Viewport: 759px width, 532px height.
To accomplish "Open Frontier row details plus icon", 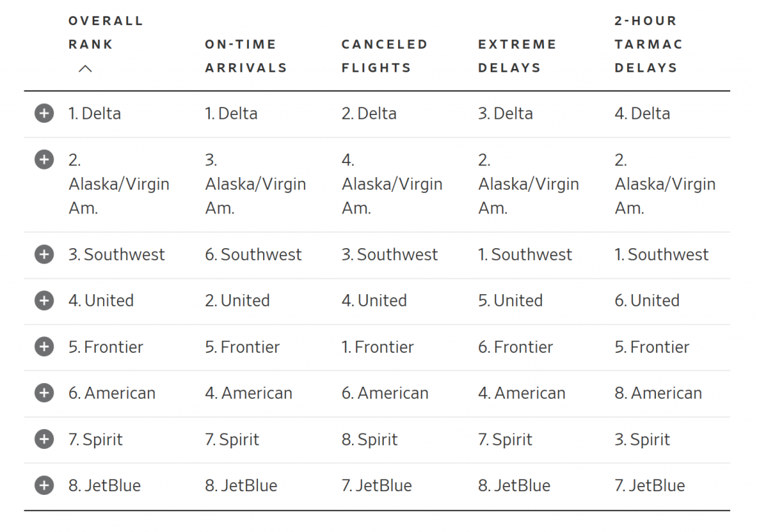I will [44, 347].
